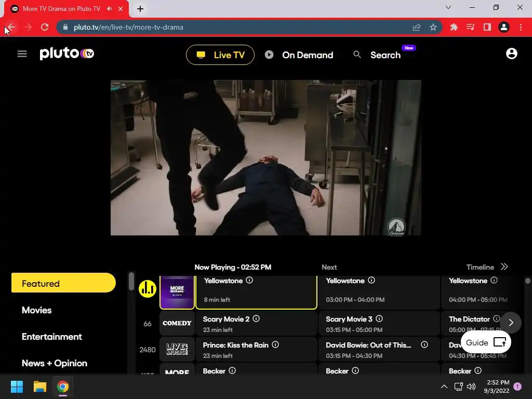Select the News + Opinion category
The image size is (532, 399).
(x=54, y=363)
